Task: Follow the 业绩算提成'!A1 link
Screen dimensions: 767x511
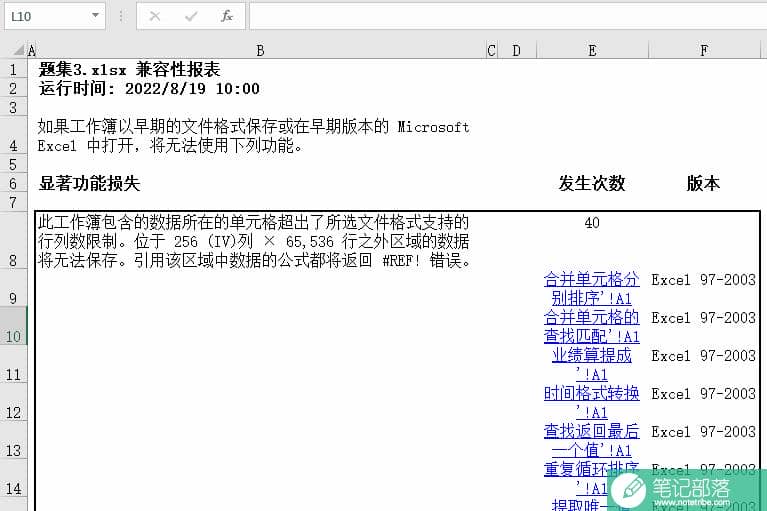Action: pyautogui.click(x=591, y=364)
